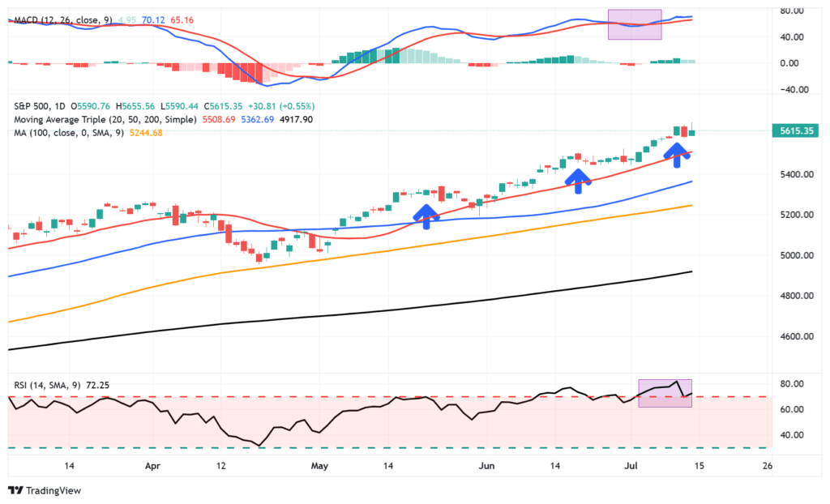
Task: Click the purple highlight box on RSI pane
Action: tap(665, 391)
